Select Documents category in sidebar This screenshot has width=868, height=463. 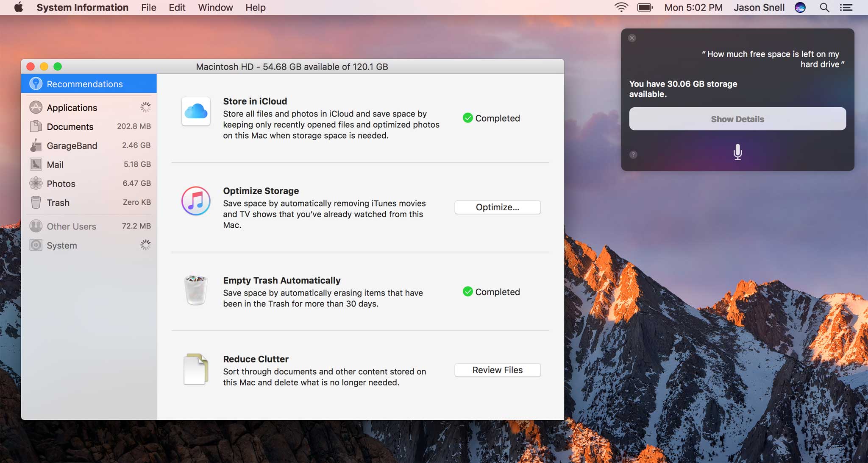(x=70, y=127)
